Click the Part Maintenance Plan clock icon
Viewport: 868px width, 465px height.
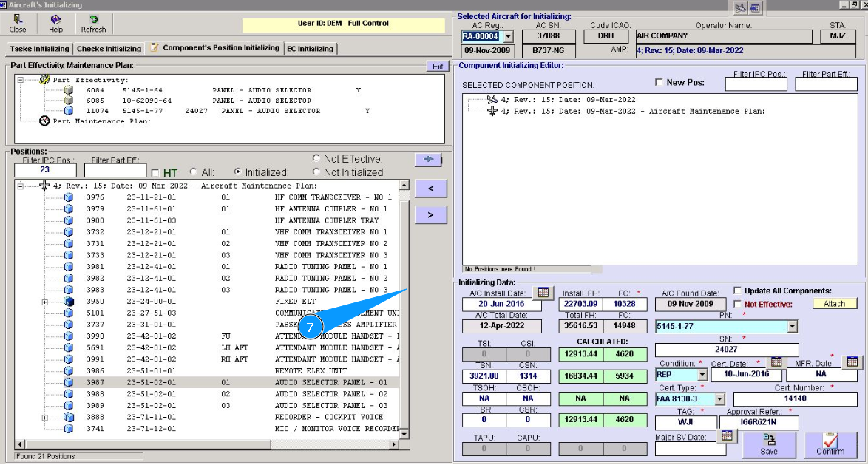coord(44,121)
